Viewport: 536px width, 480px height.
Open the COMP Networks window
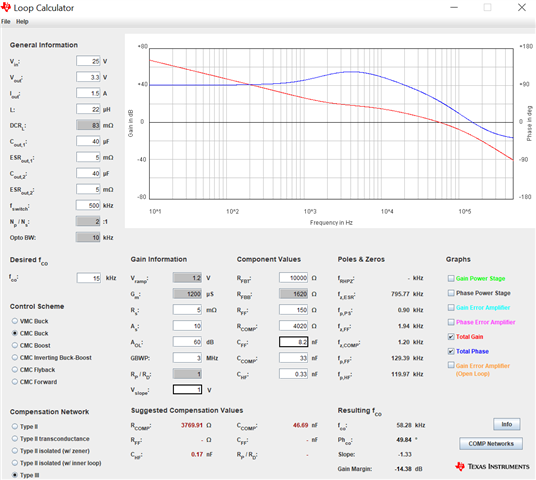pos(491,443)
